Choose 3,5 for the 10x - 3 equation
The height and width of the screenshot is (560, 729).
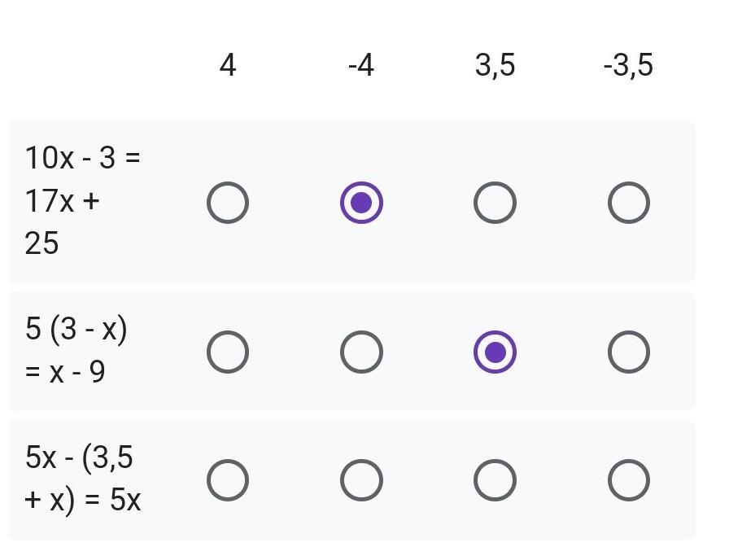click(495, 203)
